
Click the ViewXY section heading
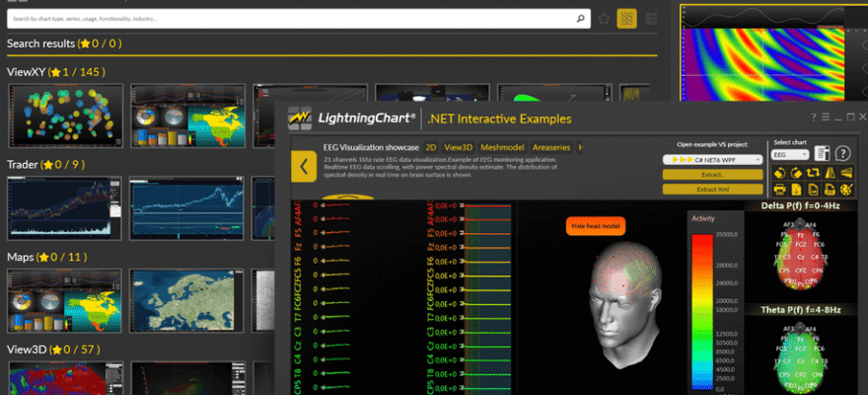[56, 72]
